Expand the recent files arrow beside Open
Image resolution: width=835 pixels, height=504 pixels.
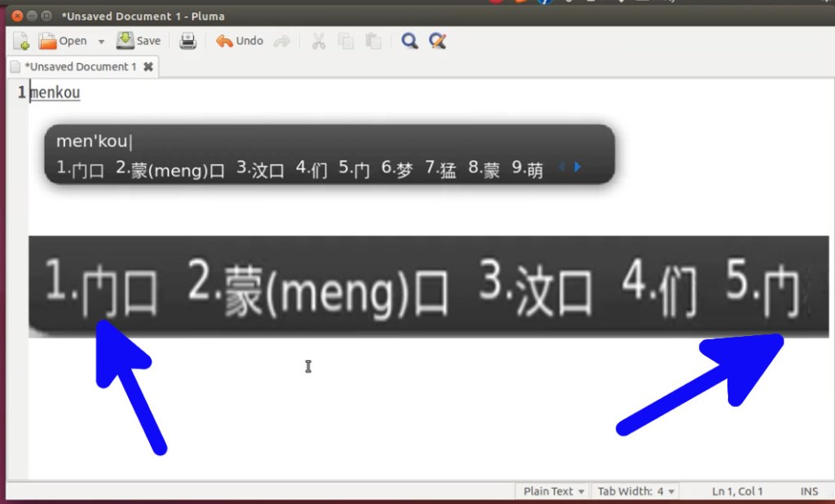101,42
